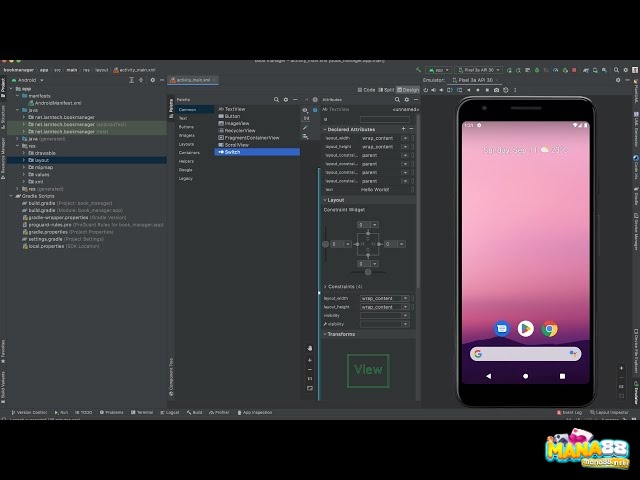Click Select Opened File target icon in project panel
The image size is (640, 480).
pyautogui.click(x=141, y=80)
